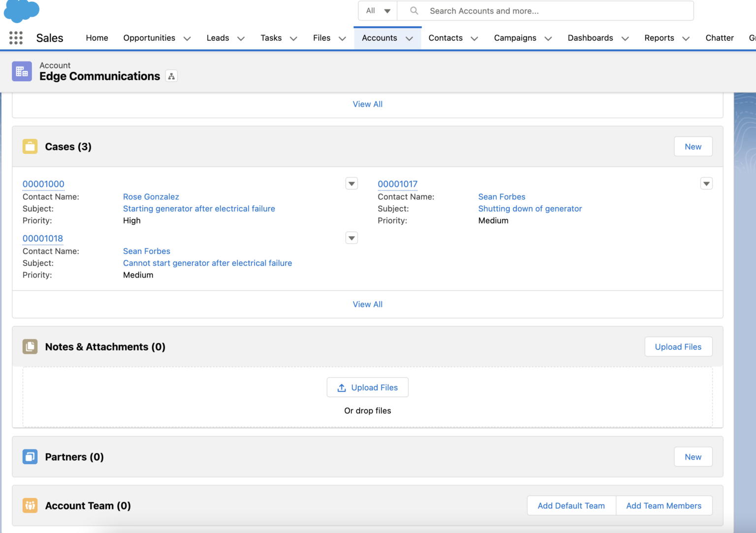Select the Chatter tab
The image size is (756, 533).
(719, 38)
